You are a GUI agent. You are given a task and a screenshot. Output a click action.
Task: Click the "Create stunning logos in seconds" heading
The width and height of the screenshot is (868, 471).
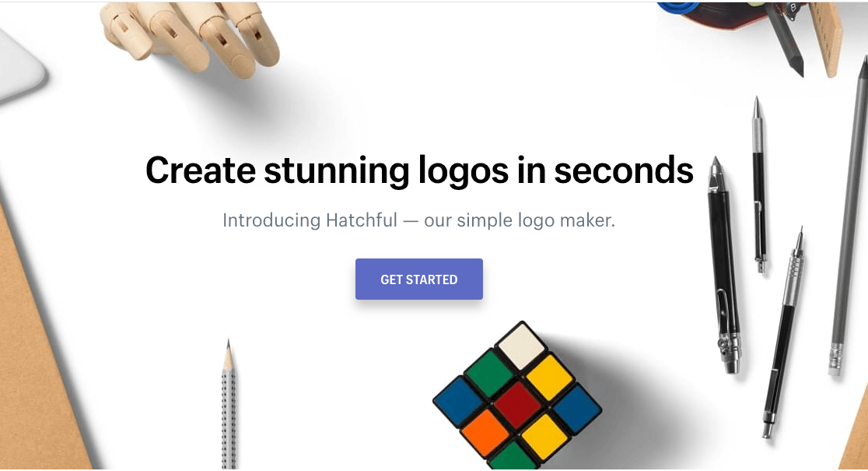(x=419, y=170)
